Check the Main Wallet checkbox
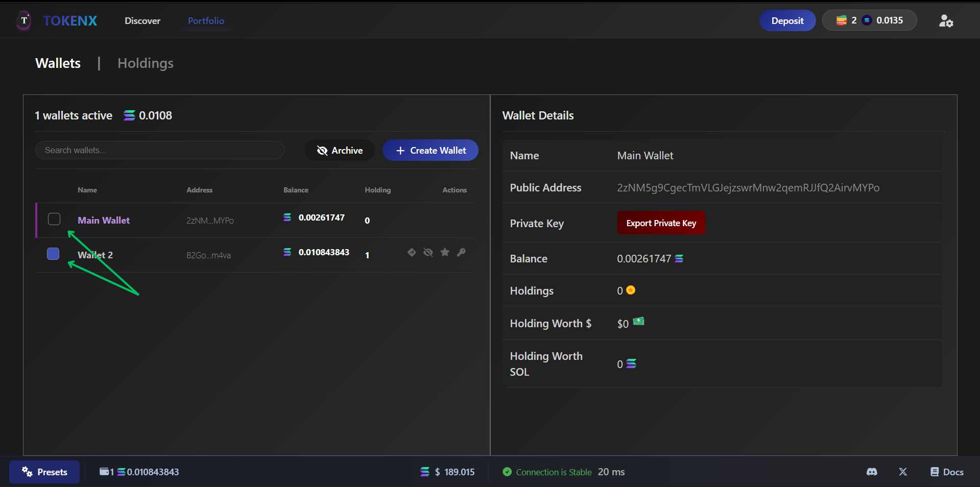The width and height of the screenshot is (980, 487). click(x=54, y=219)
